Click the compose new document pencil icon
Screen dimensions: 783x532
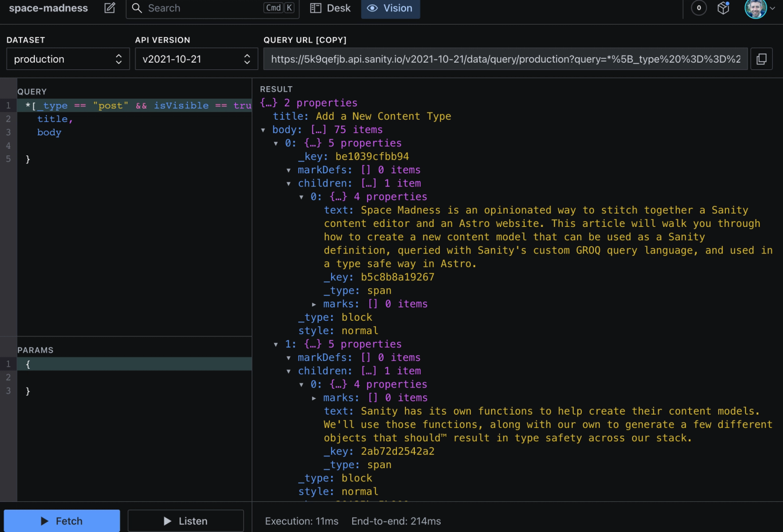pos(110,8)
